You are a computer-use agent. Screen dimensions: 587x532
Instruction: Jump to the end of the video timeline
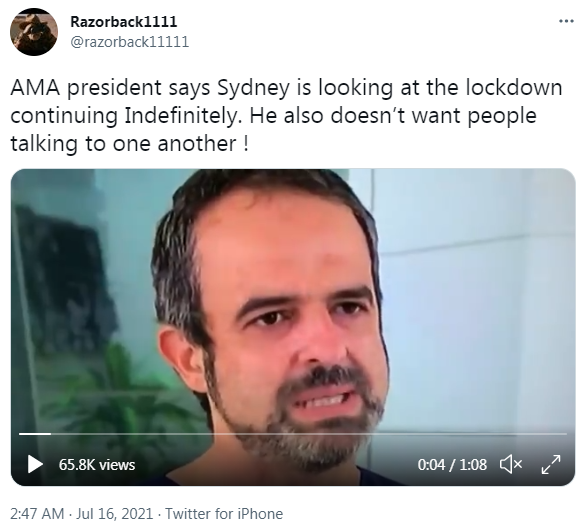tap(566, 434)
